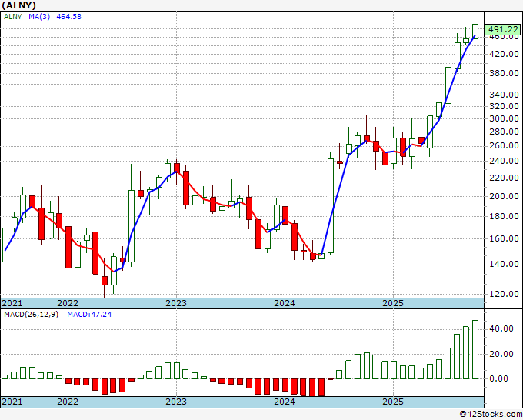Click the 2024 label on MACD timeline
Screen dimensions: 523x420
[x=285, y=402]
